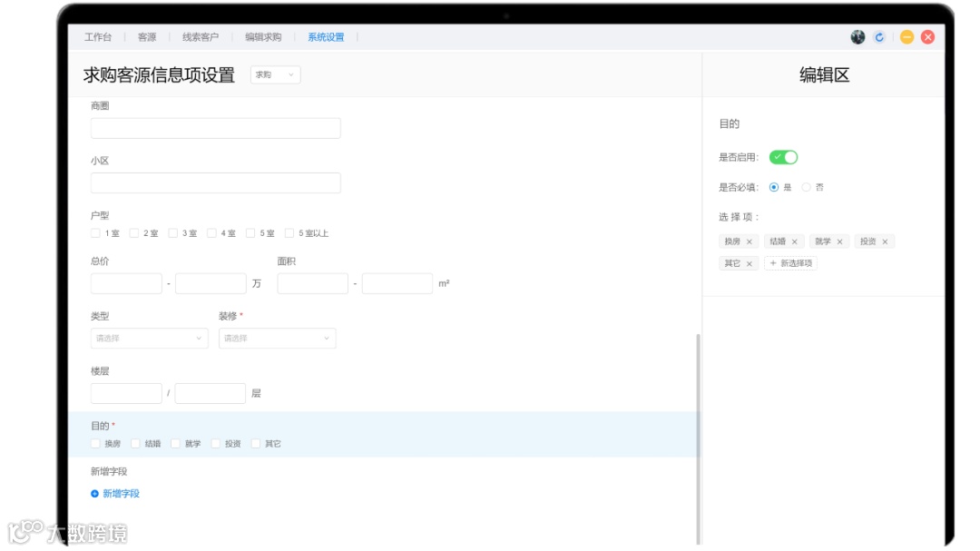This screenshot has height=551, width=980.
Task: Remove the 其它 option tag
Action: [750, 263]
